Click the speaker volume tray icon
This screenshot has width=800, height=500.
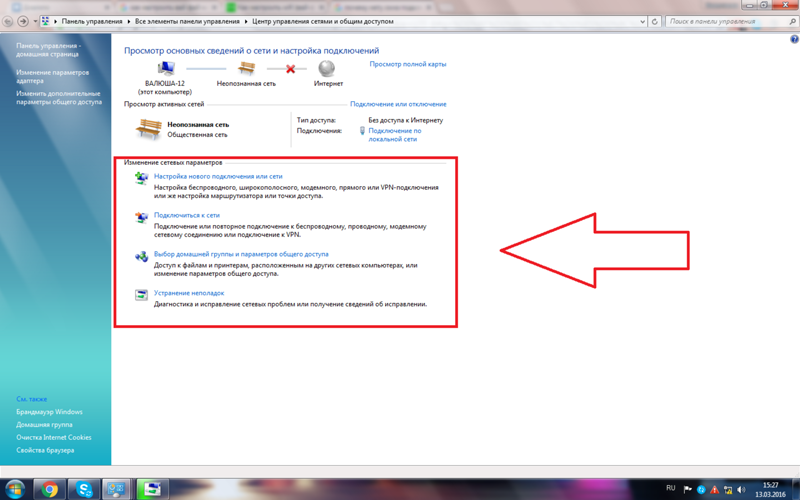pos(741,490)
